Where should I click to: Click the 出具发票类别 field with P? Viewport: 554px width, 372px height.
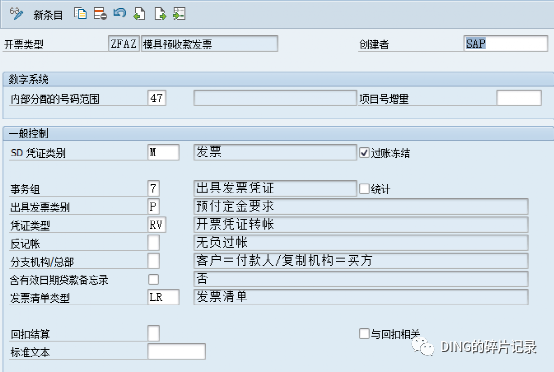153,206
